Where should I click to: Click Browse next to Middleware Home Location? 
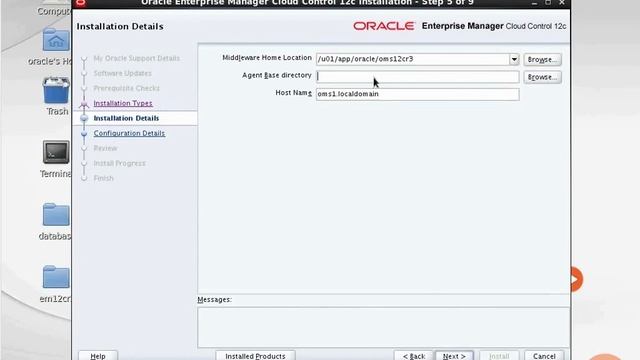[542, 60]
